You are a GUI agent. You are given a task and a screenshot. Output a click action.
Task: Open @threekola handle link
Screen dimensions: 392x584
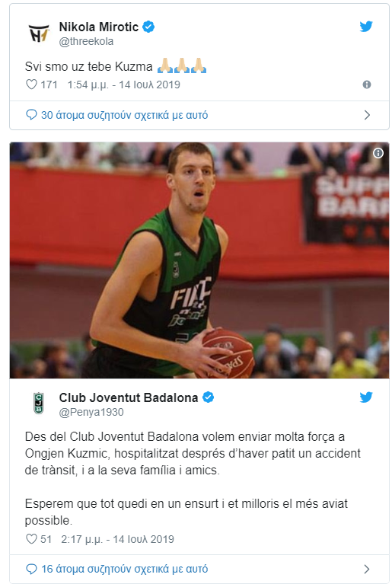(x=86, y=41)
